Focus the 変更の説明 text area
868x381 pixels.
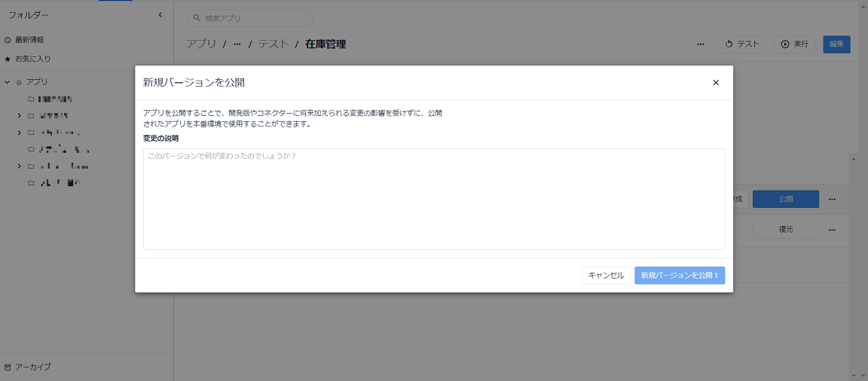pyautogui.click(x=434, y=199)
